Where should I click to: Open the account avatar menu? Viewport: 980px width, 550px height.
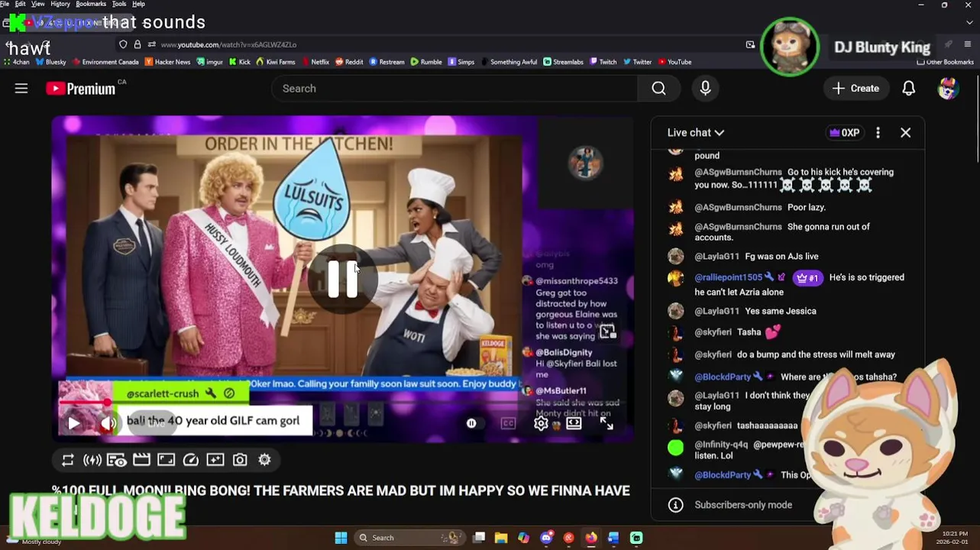(948, 89)
